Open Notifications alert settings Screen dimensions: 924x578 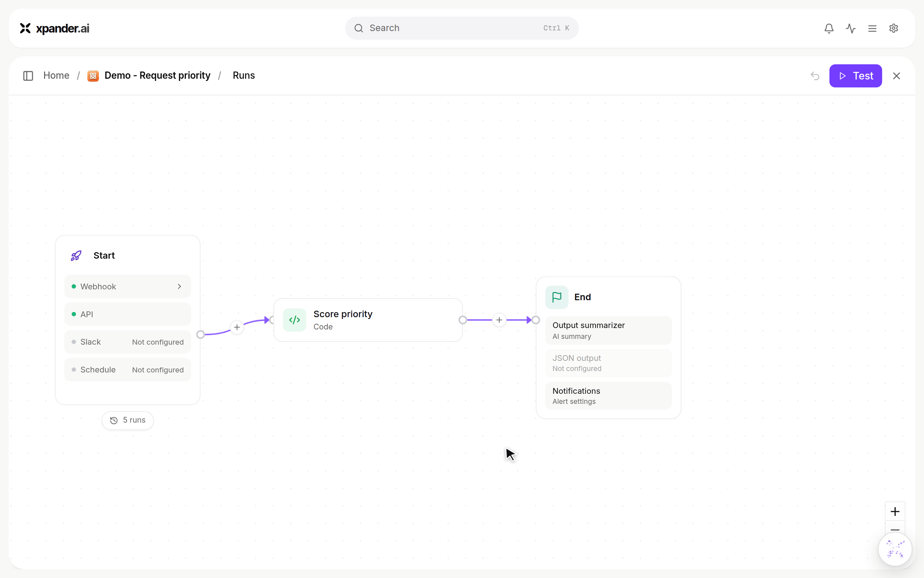[608, 396]
